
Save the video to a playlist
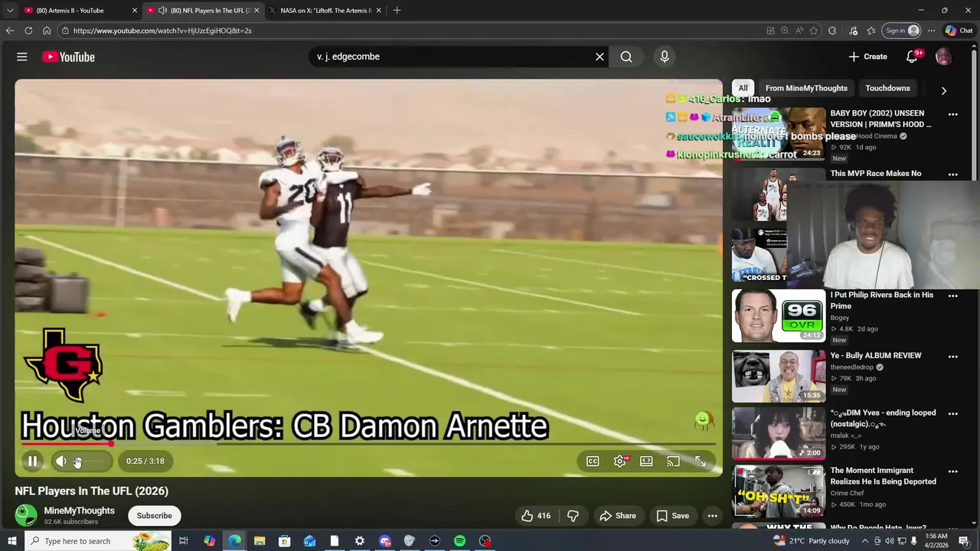pos(672,516)
